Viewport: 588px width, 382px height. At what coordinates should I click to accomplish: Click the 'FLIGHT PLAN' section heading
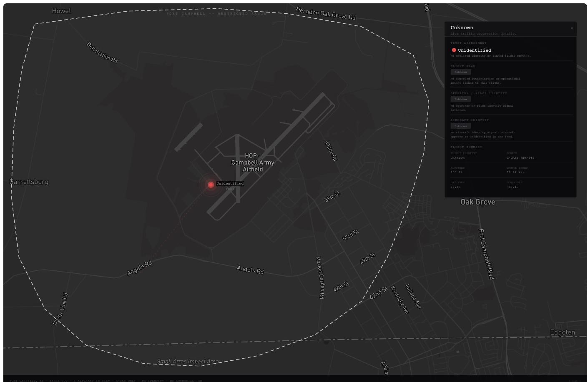tap(463, 66)
